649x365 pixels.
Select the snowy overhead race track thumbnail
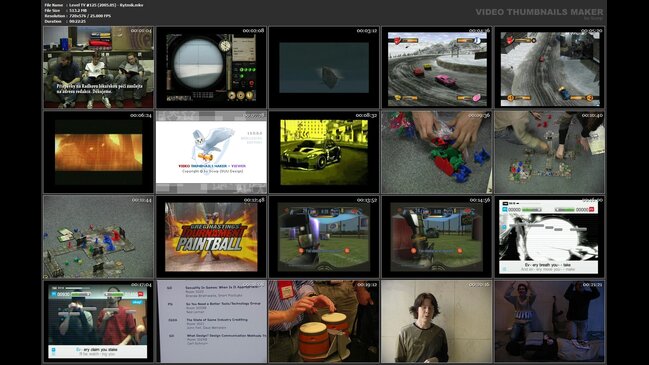click(549, 67)
